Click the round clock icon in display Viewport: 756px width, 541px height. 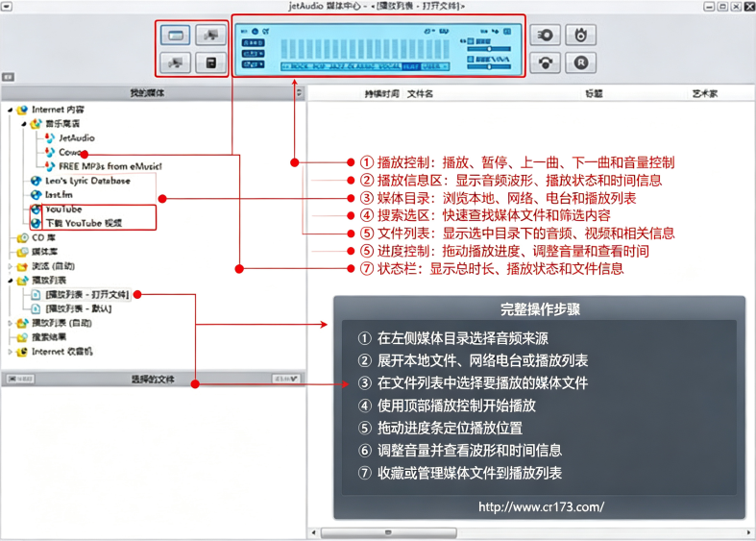tap(255, 32)
